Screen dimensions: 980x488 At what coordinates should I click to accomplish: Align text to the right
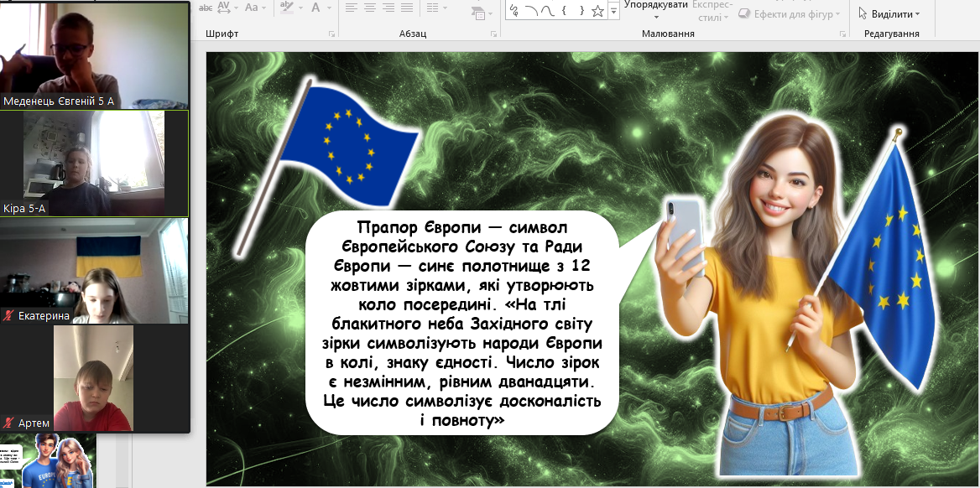[388, 8]
